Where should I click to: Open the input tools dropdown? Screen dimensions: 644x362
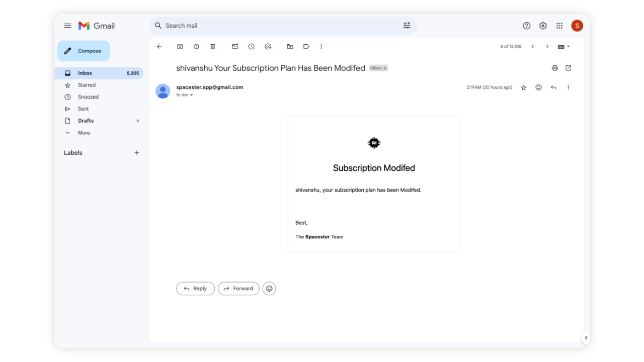(x=563, y=46)
